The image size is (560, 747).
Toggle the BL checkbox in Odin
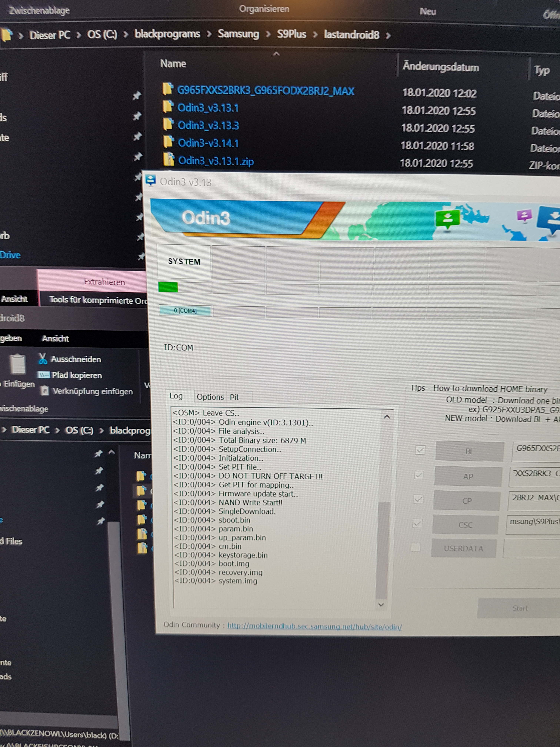coord(420,450)
